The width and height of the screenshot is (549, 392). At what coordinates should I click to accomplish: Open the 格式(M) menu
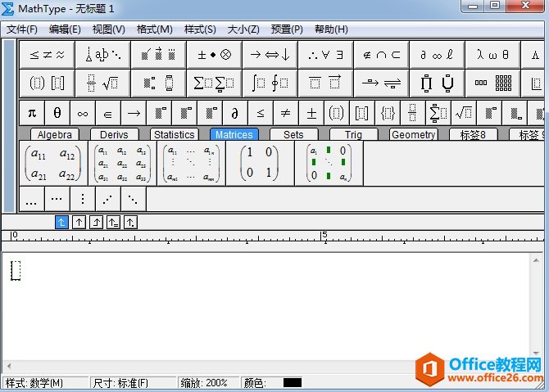coord(154,29)
